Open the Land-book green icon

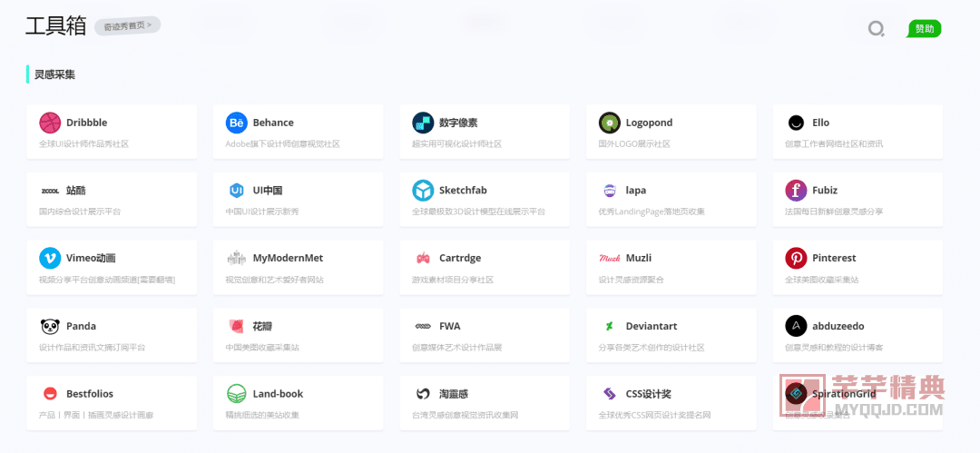236,394
